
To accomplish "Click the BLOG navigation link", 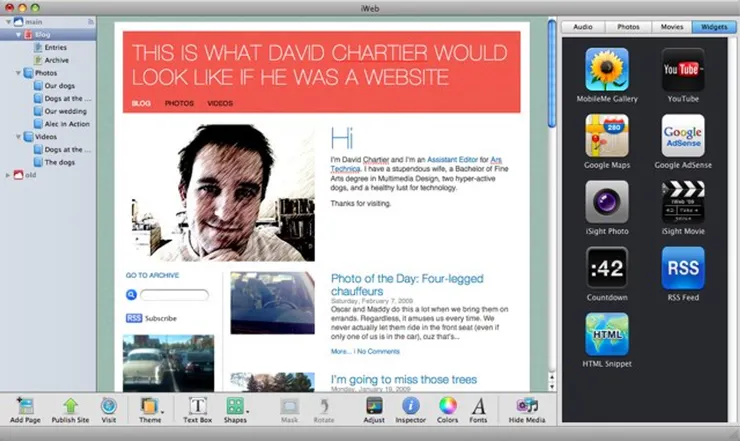I will tap(141, 103).
